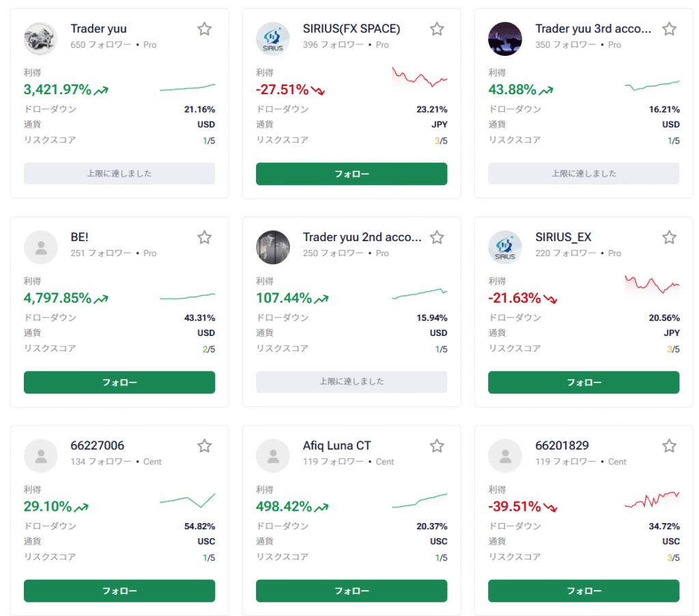
Task: Star trader 66227006
Action: point(204,446)
